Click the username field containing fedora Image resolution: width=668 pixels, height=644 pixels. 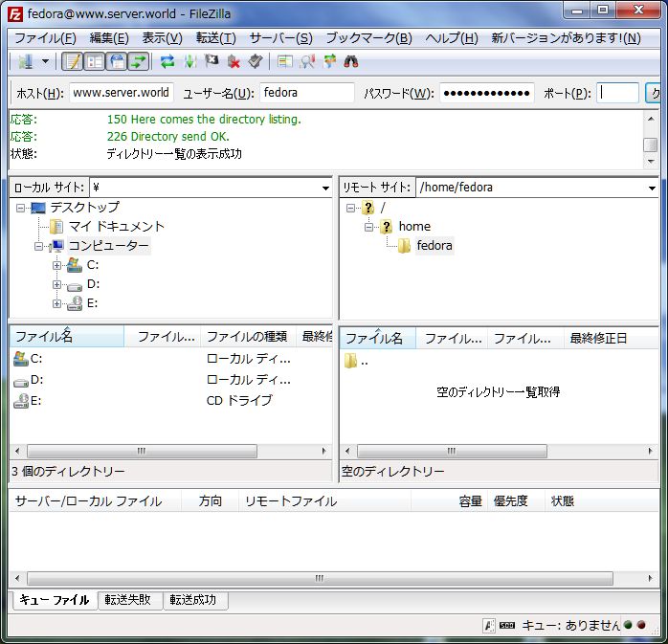[x=307, y=93]
